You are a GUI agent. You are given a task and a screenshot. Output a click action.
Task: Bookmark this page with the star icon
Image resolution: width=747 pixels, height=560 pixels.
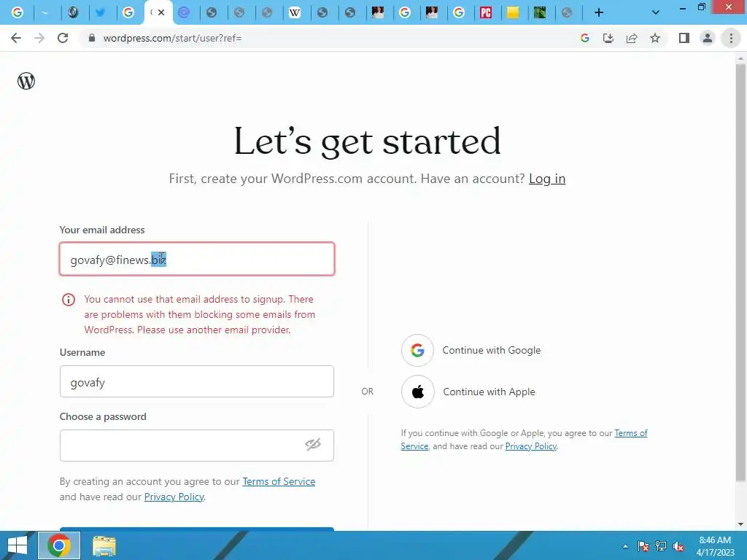(x=655, y=38)
